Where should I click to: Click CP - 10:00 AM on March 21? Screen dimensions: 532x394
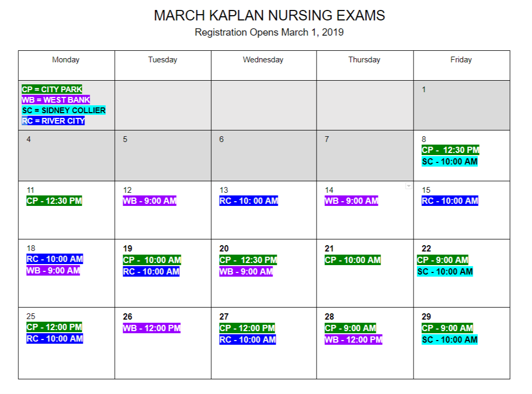pyautogui.click(x=353, y=260)
